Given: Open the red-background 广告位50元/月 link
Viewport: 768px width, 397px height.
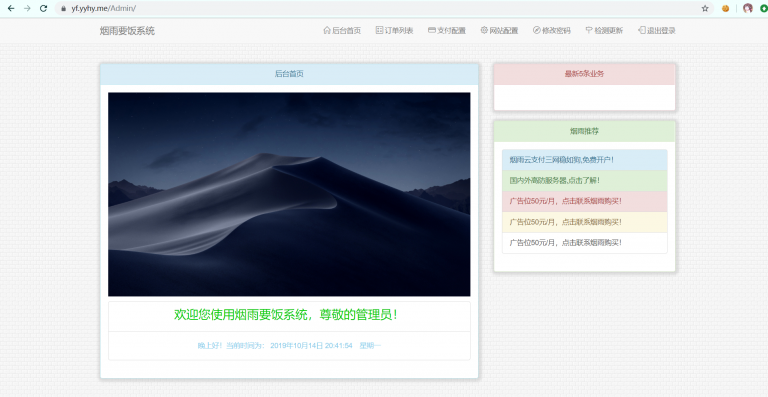Looking at the screenshot, I should [x=584, y=201].
